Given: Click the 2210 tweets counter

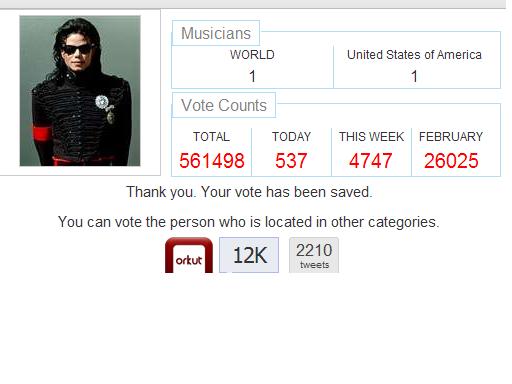Looking at the screenshot, I should pos(314,255).
